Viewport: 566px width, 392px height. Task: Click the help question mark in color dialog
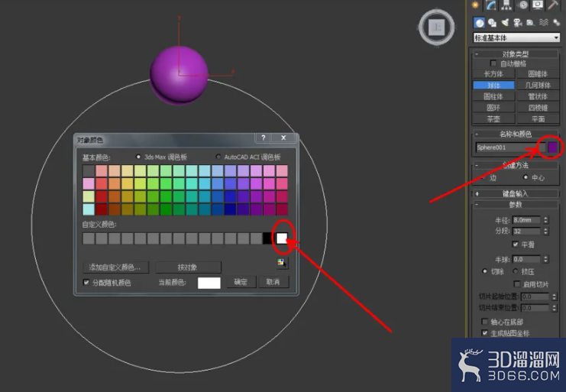(264, 138)
